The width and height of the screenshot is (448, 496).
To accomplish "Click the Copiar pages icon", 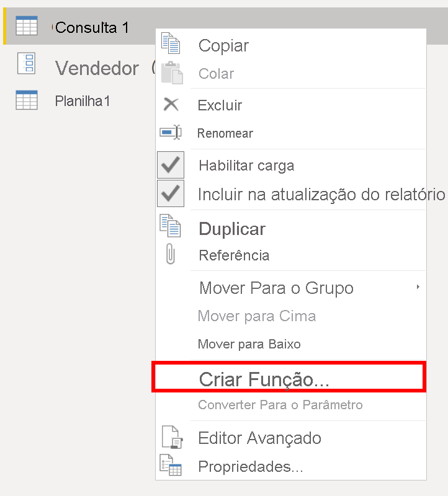I will pyautogui.click(x=170, y=45).
